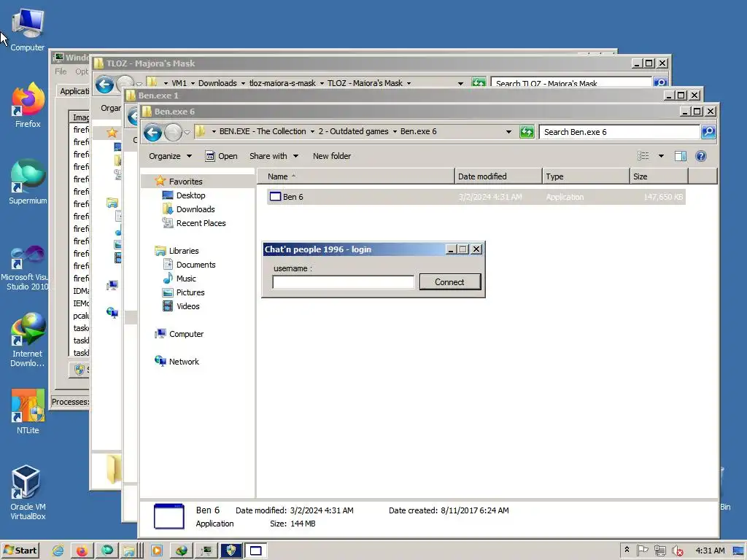747x560 pixels.
Task: Click Open in Explorer toolbar
Action: 221,156
